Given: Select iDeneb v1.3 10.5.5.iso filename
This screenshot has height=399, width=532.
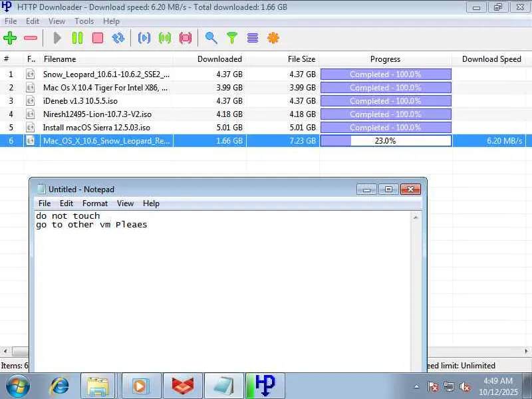Looking at the screenshot, I should [x=80, y=101].
